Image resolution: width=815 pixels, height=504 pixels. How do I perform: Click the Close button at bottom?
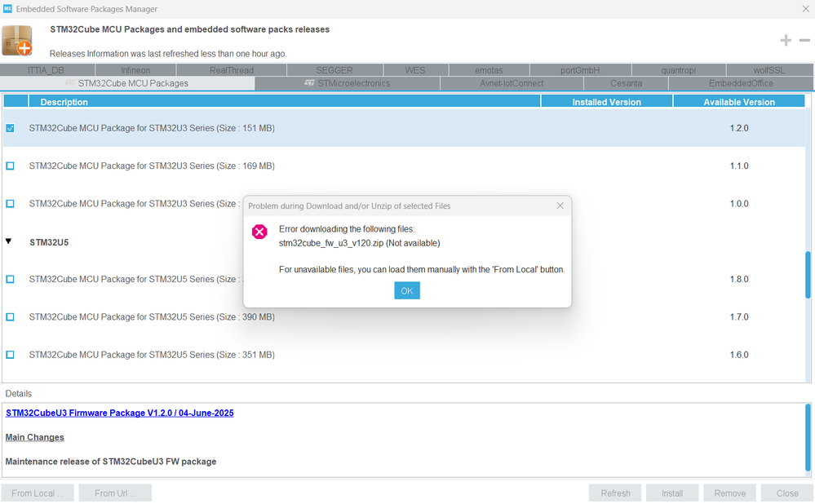pyautogui.click(x=787, y=493)
